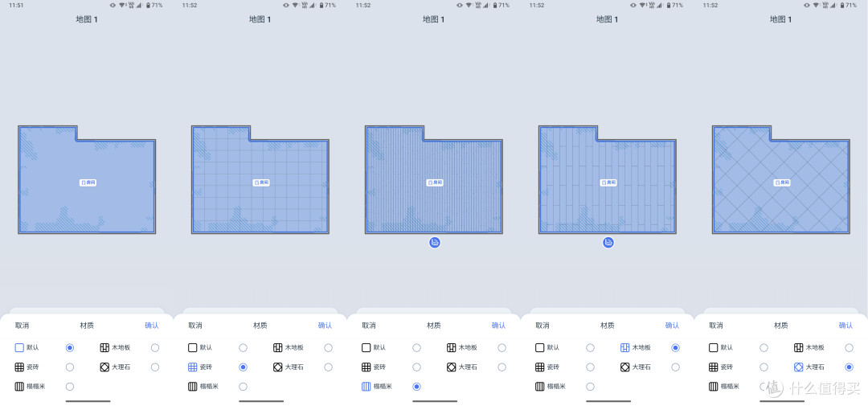Tap the 木地板 icon in the plain-map screen
Screen dimensions: 868x406
[x=104, y=348]
